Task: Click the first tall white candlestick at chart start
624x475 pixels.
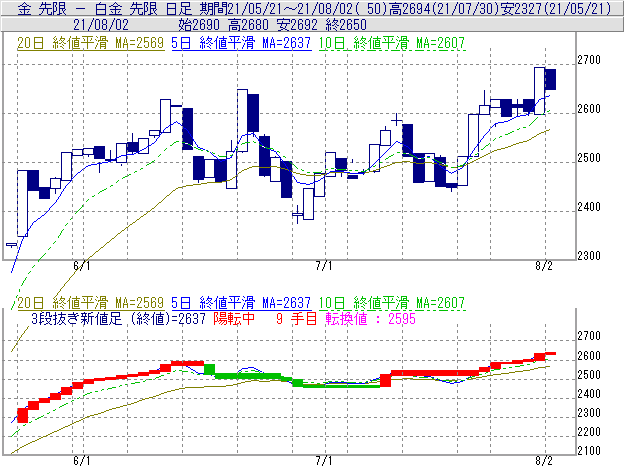Action: (x=22, y=203)
